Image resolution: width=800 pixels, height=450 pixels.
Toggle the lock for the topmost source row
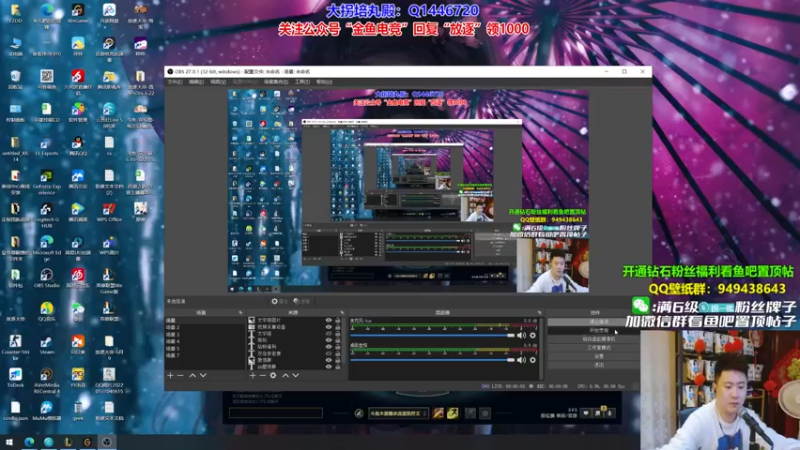click(337, 320)
